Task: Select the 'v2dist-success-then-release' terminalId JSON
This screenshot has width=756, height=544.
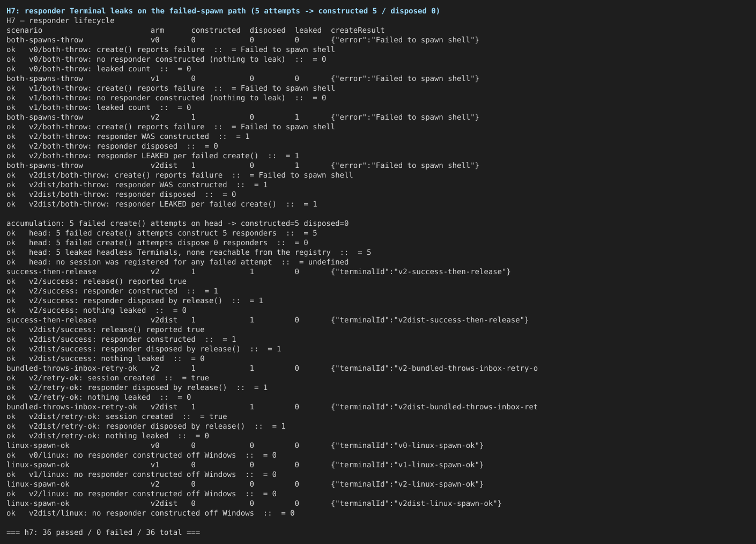Action: point(429,320)
